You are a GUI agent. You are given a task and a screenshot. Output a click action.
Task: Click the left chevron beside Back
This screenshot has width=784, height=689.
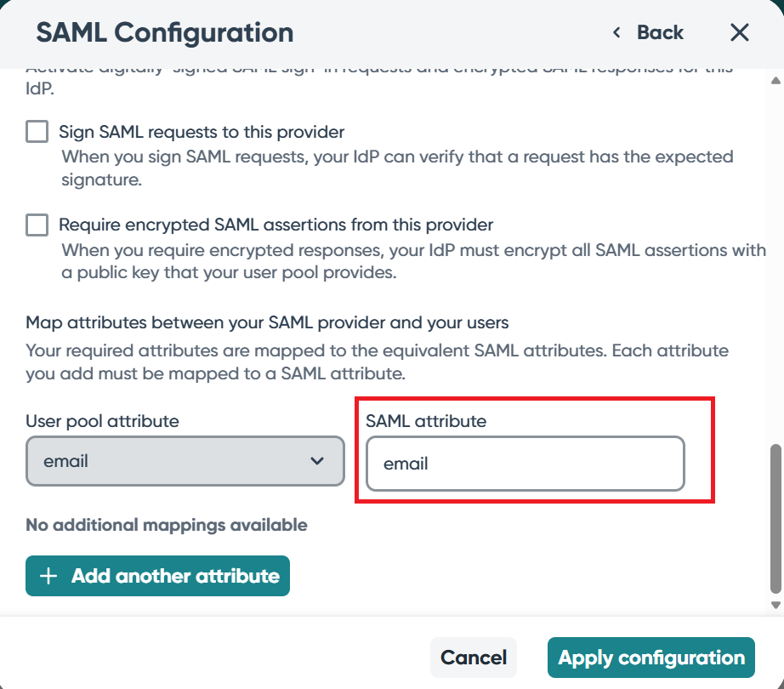pyautogui.click(x=616, y=33)
